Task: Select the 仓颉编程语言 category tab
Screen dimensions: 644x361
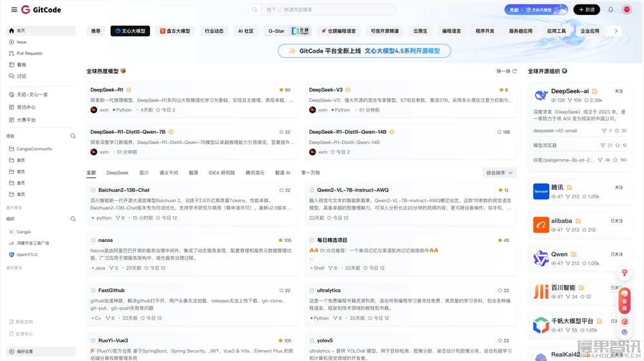Action: (339, 31)
